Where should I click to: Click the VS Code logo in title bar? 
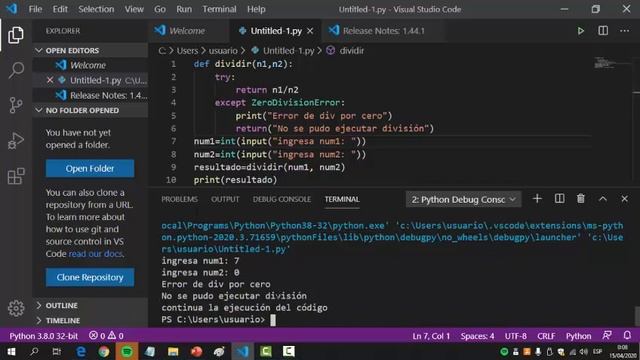(x=11, y=9)
